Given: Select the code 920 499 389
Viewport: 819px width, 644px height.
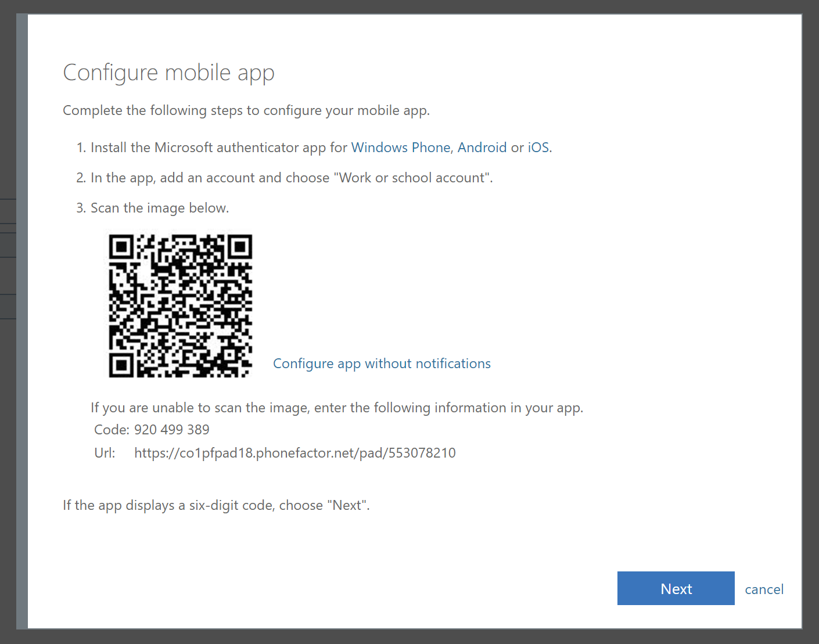Looking at the screenshot, I should pyautogui.click(x=172, y=430).
